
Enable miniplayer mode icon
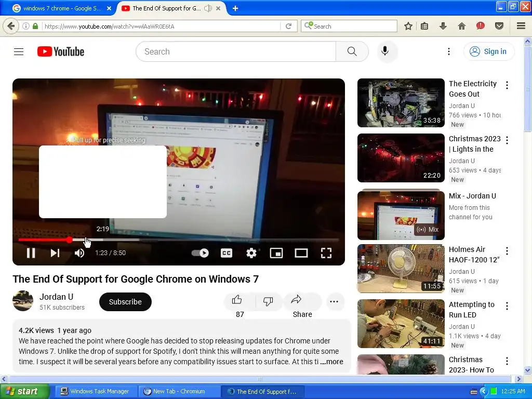(276, 253)
